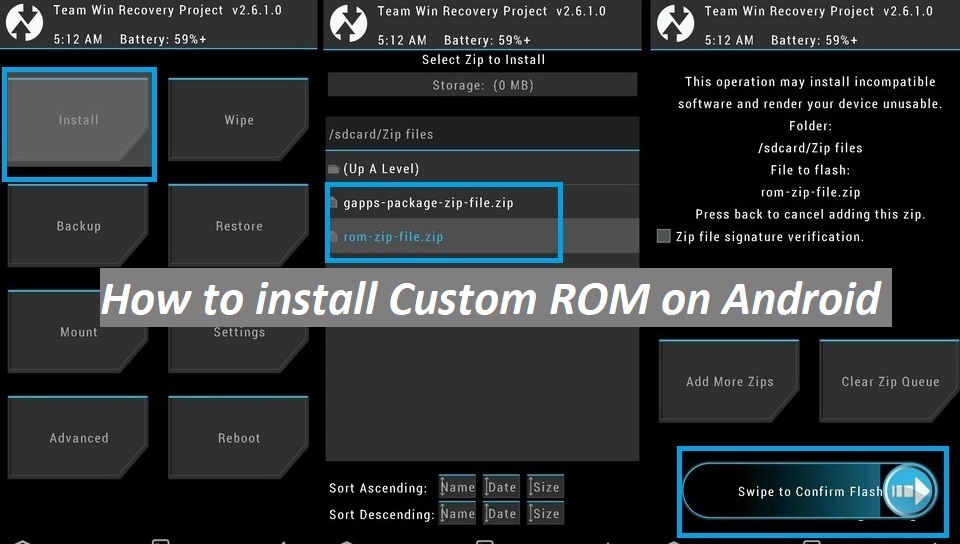Screen dimensions: 960x544
Task: Sort ascending by Date
Action: click(501, 487)
